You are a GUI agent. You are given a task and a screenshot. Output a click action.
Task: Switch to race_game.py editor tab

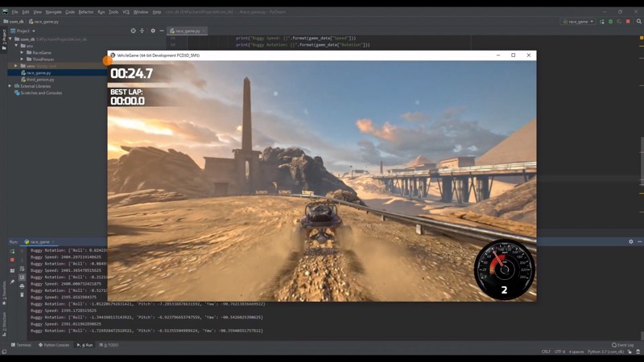(x=185, y=31)
